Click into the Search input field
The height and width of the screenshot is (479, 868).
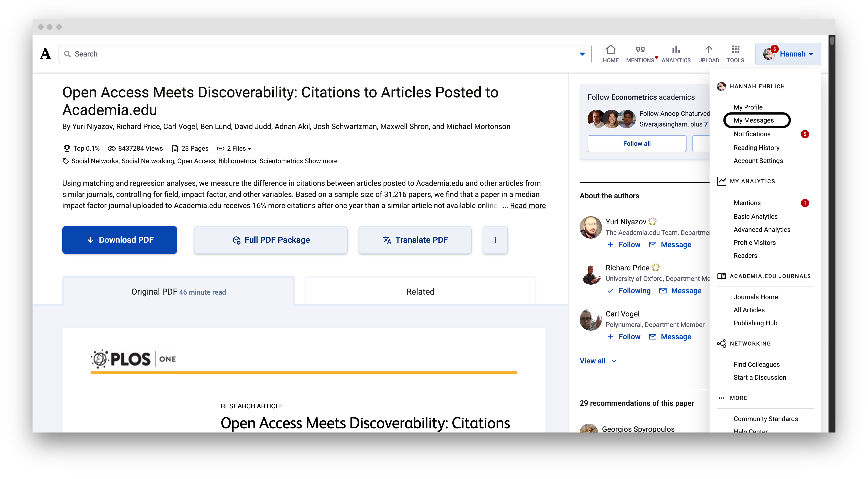point(325,54)
